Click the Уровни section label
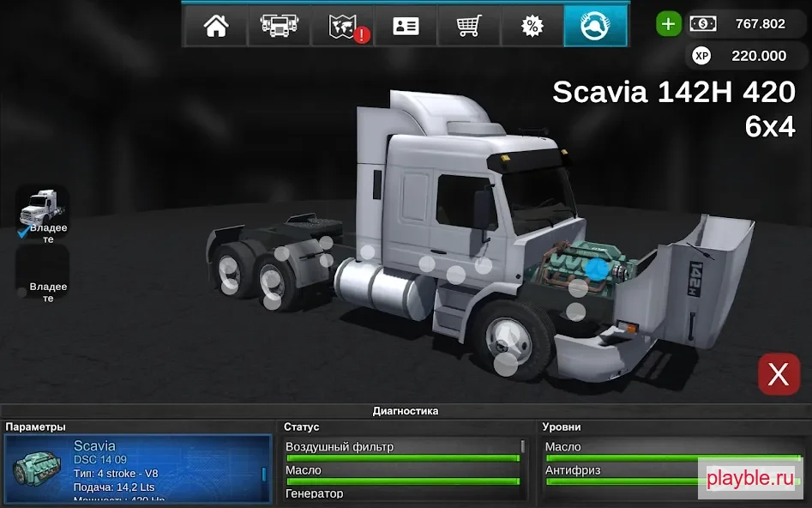 tap(562, 426)
